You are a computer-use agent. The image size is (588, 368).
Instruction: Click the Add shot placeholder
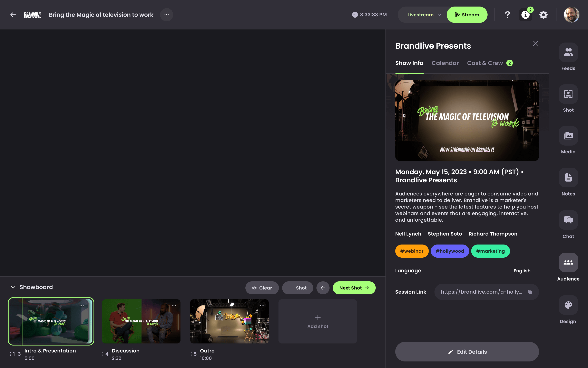click(317, 321)
